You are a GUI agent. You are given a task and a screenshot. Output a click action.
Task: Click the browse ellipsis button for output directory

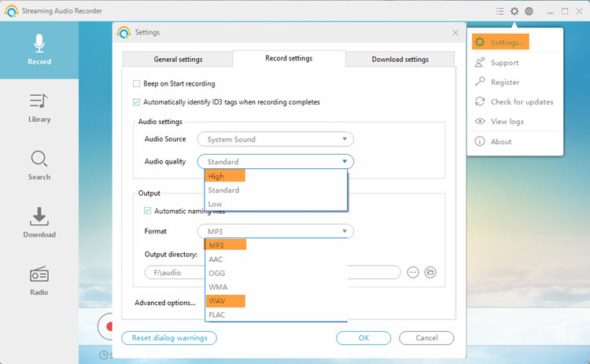(x=412, y=273)
